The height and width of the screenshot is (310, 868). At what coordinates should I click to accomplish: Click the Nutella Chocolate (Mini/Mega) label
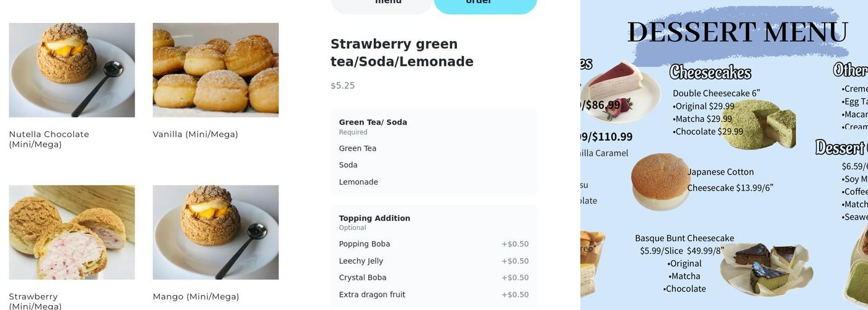click(x=49, y=139)
